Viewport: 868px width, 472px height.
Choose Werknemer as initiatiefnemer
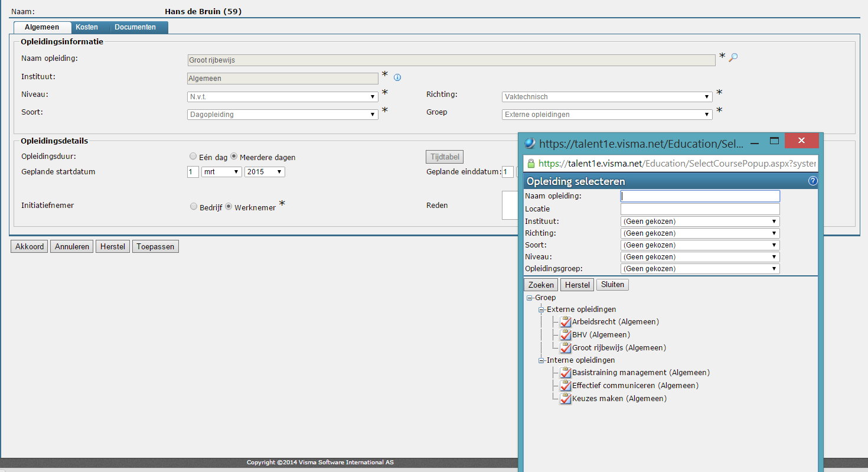tap(229, 206)
